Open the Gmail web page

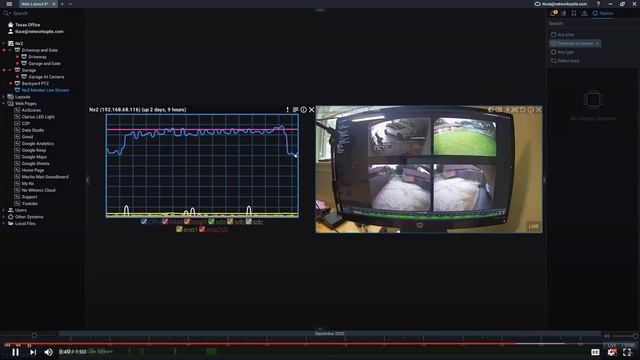[27, 137]
